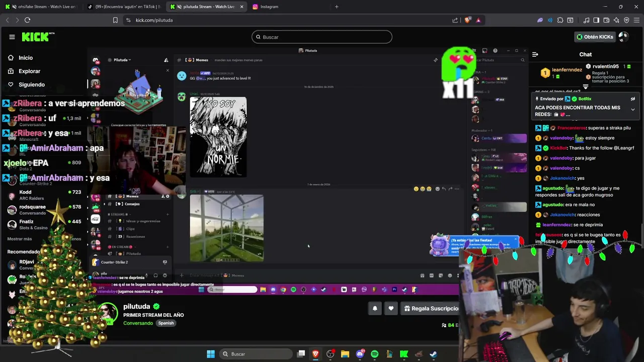Open File Explorer from the taskbar
The image size is (644, 362).
click(345, 354)
